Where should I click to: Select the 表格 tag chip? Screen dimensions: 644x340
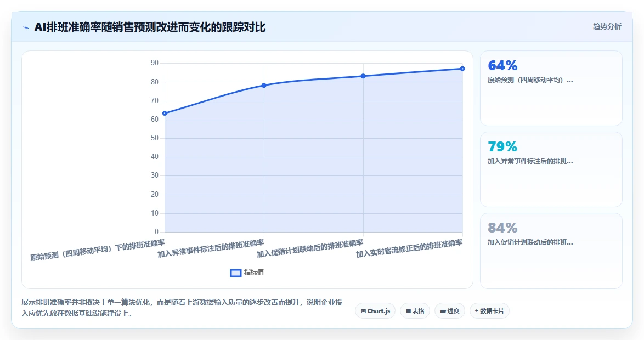415,311
